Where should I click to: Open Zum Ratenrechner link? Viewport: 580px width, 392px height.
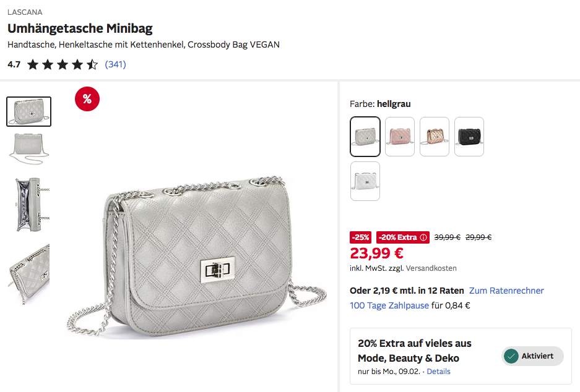click(x=506, y=291)
